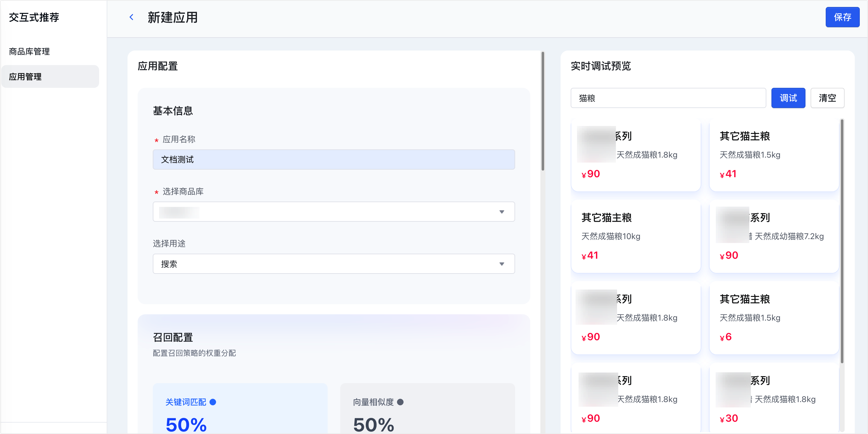Open the ¥6 其它猫主粮 product card
868x434 pixels.
tap(774, 318)
